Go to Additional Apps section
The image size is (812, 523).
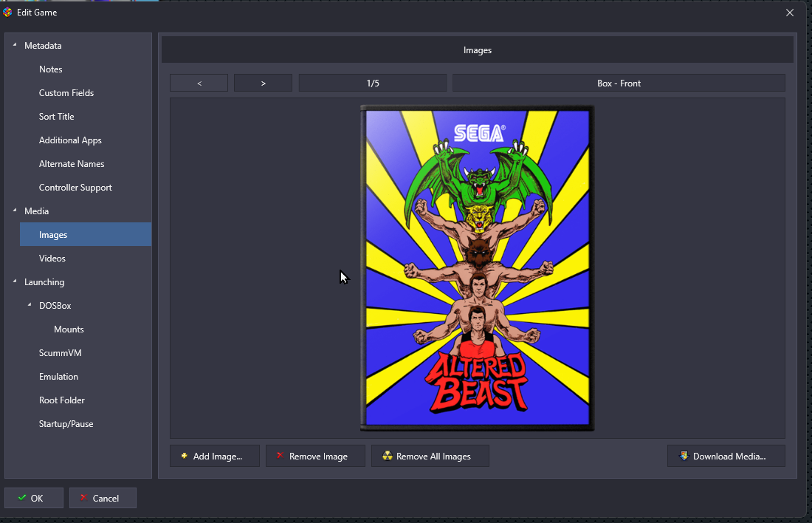coord(70,140)
